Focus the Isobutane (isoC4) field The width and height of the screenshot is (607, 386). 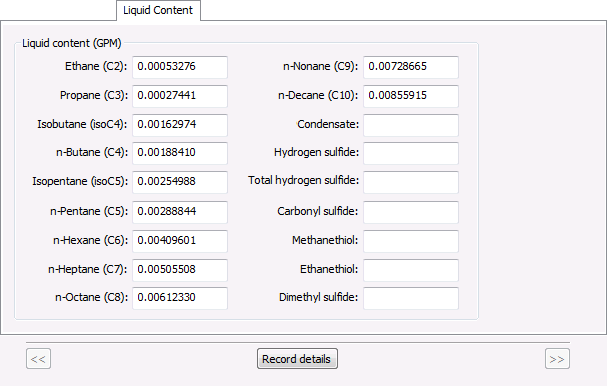(180, 125)
